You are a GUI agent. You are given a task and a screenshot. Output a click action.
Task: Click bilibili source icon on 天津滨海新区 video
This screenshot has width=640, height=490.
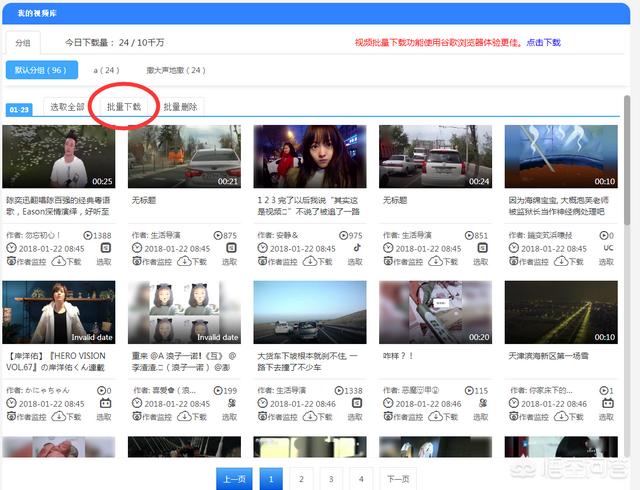coord(608,403)
